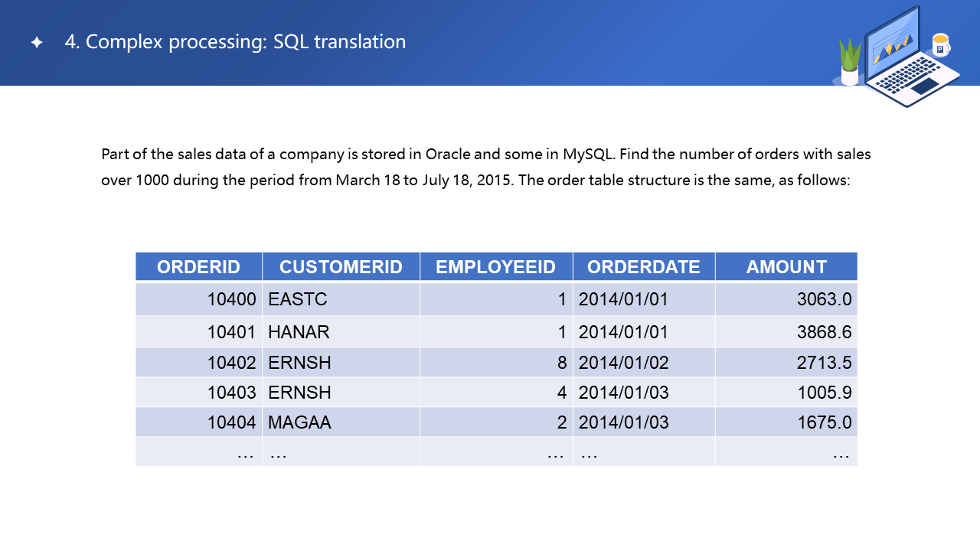Select the ORDERDATE column header
Viewport: 980px width, 551px height.
[x=643, y=267]
